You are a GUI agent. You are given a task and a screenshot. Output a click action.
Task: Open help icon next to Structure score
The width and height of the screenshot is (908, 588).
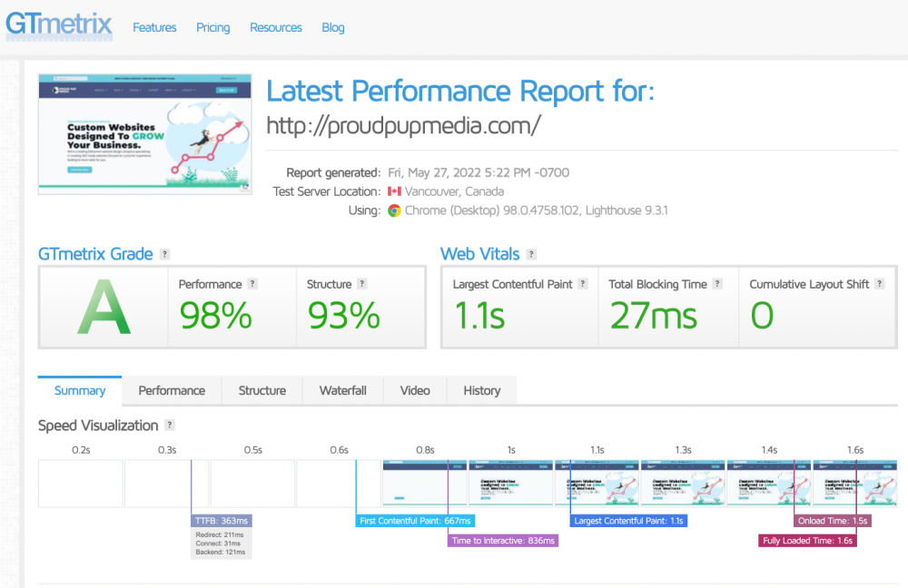coord(362,284)
